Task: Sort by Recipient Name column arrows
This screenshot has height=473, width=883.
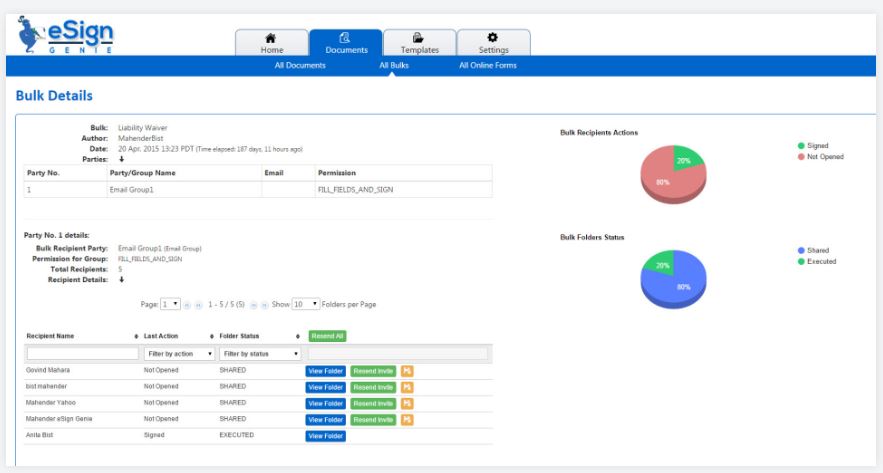Action: pos(136,336)
